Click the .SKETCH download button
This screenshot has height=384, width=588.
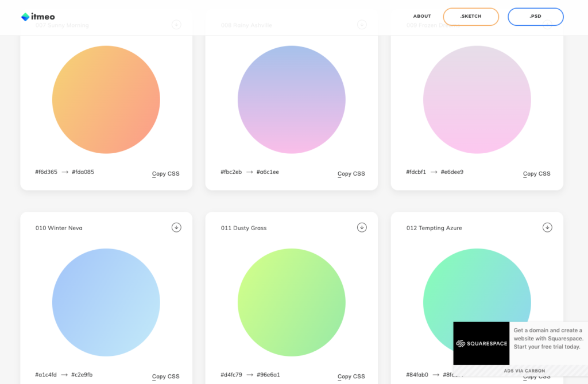tap(471, 17)
